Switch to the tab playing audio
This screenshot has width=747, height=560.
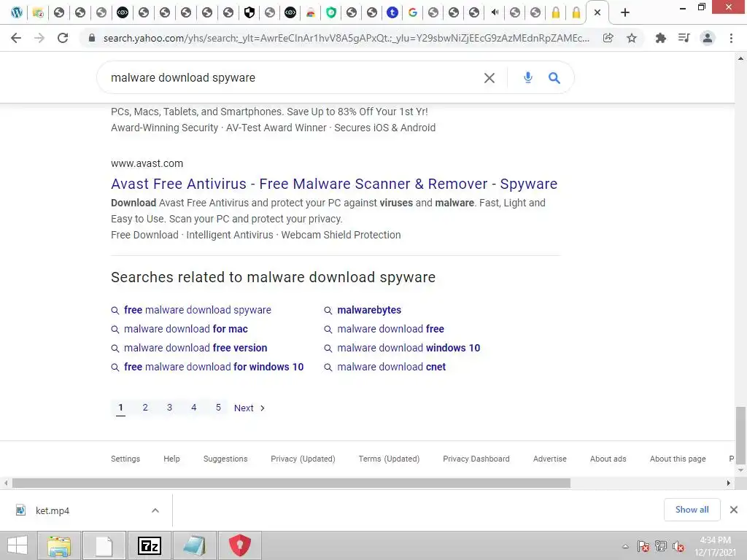pos(495,13)
